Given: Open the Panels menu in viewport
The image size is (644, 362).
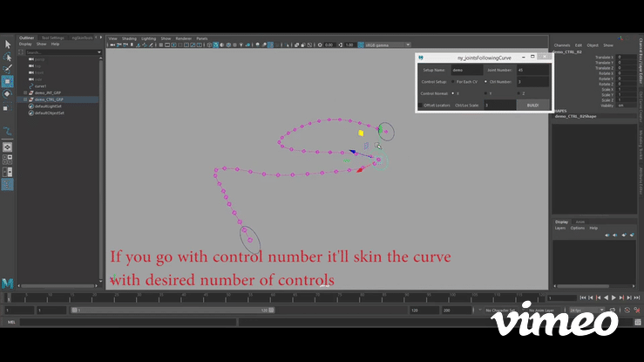Looking at the screenshot, I should (201, 38).
